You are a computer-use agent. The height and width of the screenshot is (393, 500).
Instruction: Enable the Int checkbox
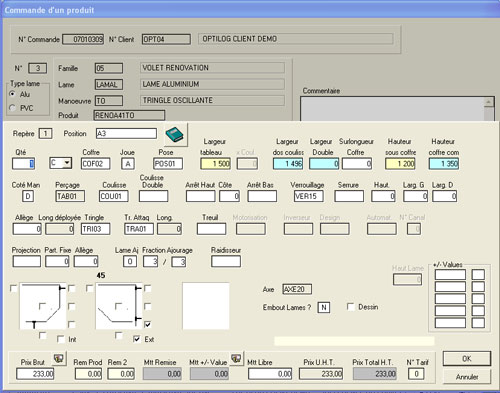[x=60, y=339]
